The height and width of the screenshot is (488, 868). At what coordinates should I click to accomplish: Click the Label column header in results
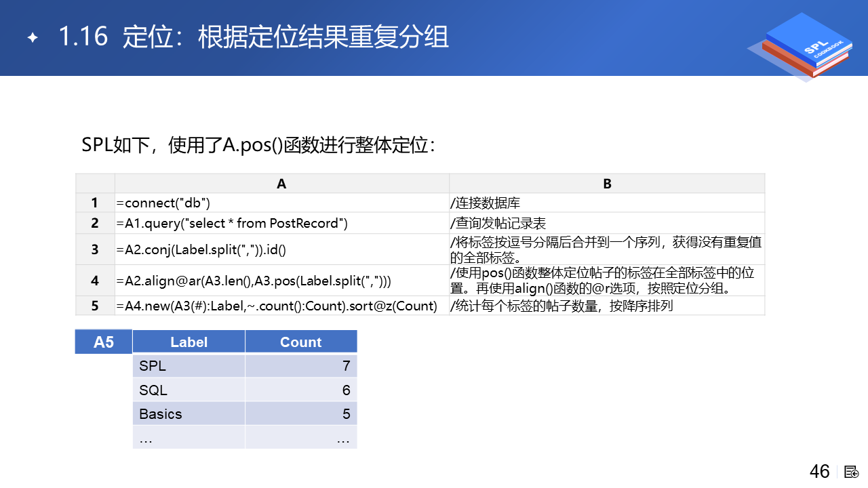tap(189, 342)
